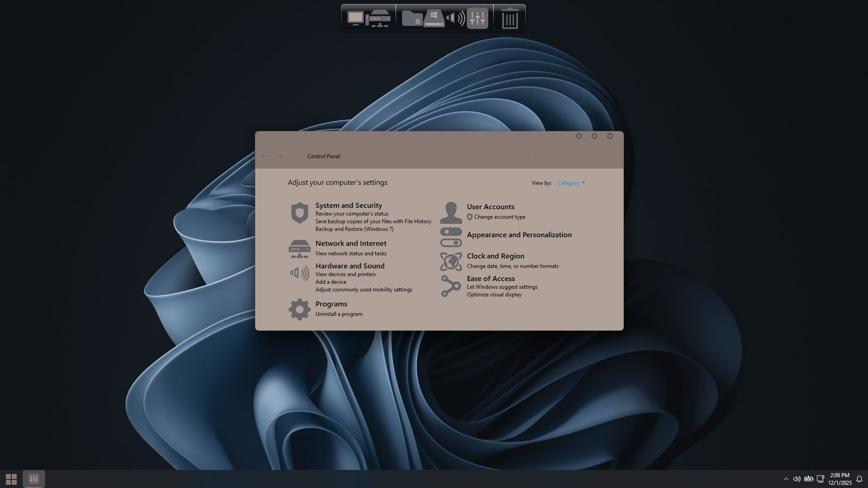Click the Programs gear icon
The image size is (868, 488).
[x=299, y=310]
